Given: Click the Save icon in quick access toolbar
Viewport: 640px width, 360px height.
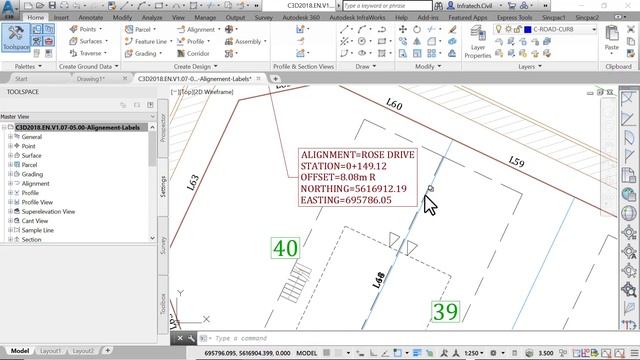Looking at the screenshot, I should pos(52,5).
